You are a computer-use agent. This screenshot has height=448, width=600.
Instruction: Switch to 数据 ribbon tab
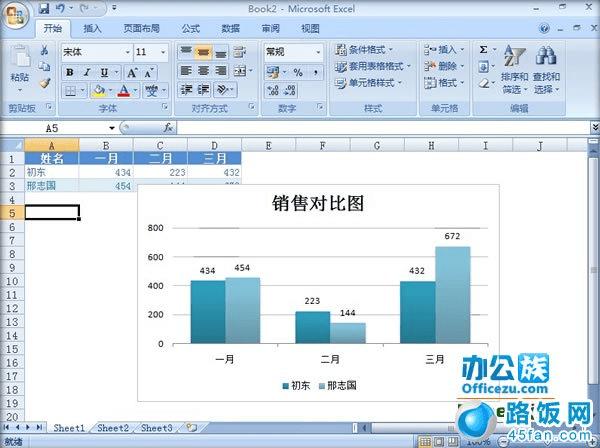click(230, 28)
